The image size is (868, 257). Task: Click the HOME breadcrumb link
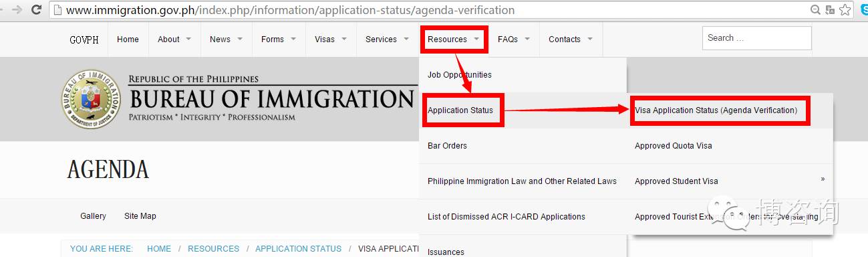point(159,249)
